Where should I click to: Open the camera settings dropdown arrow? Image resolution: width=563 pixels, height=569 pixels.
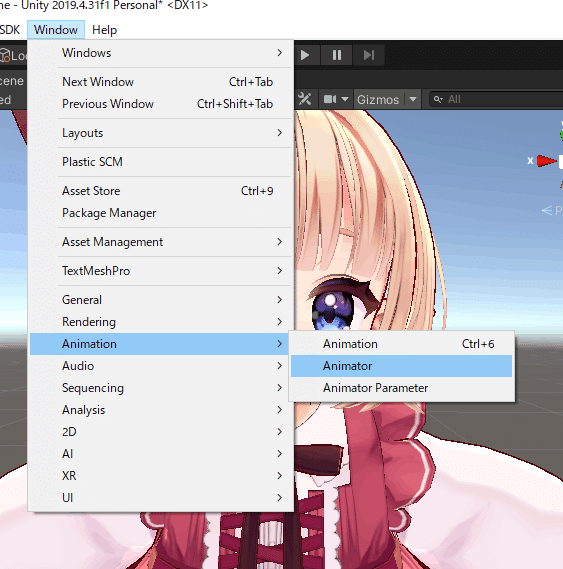[x=345, y=99]
